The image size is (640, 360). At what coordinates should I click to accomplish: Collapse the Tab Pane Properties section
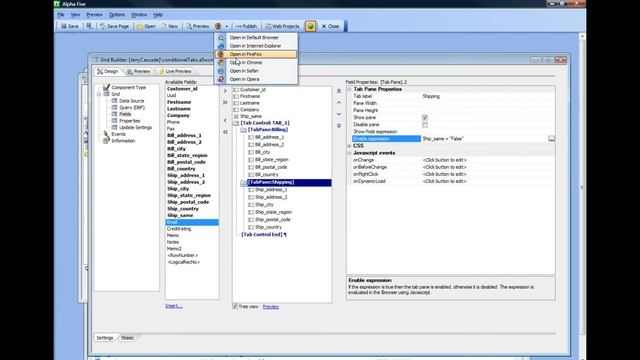point(350,89)
